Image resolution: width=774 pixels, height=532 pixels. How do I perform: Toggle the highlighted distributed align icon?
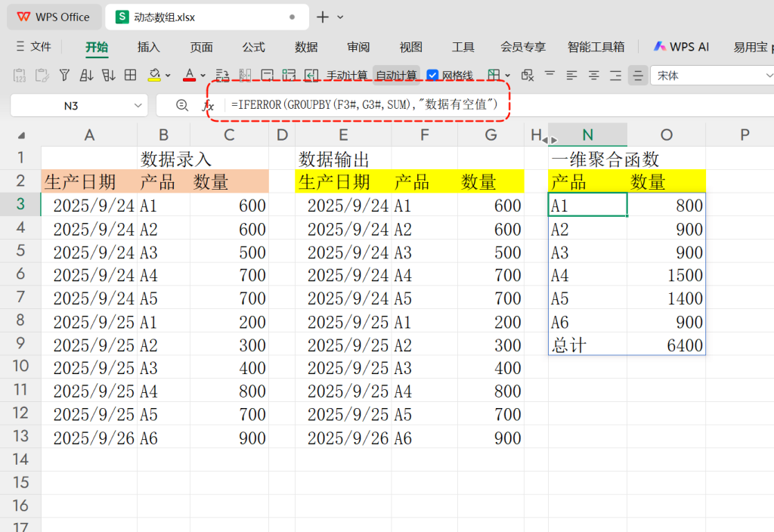[x=638, y=76]
